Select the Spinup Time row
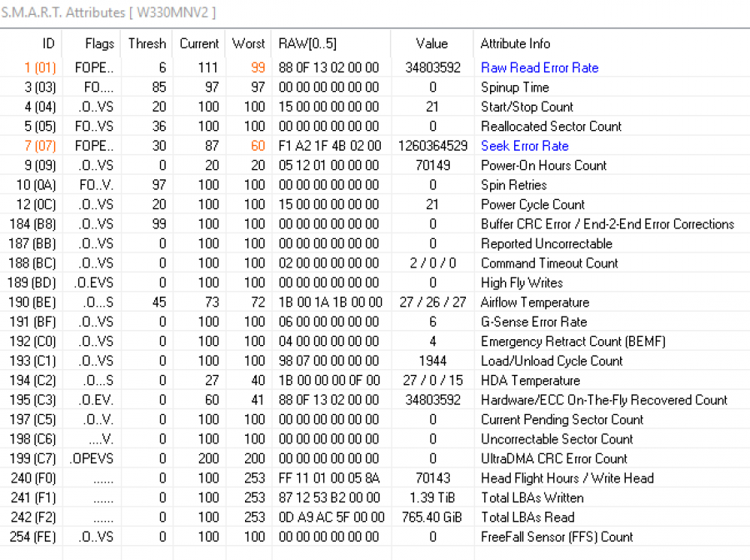 pos(375,87)
